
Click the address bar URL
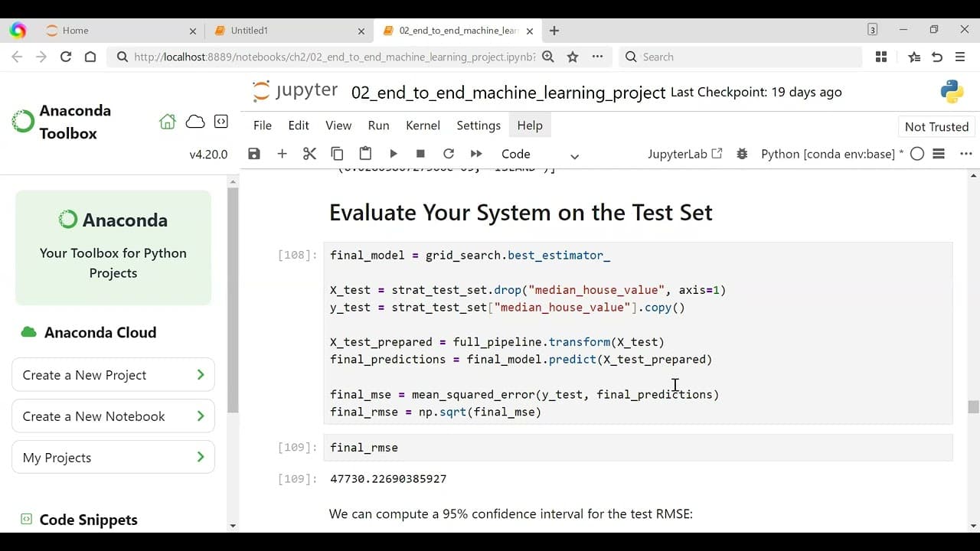pyautogui.click(x=334, y=57)
